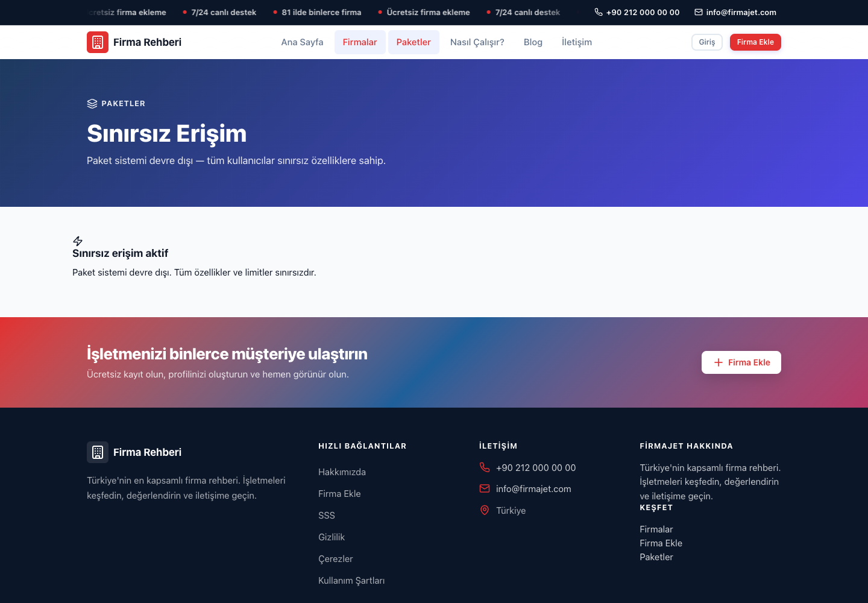Open the Nasıl Çalışır? page

[477, 42]
